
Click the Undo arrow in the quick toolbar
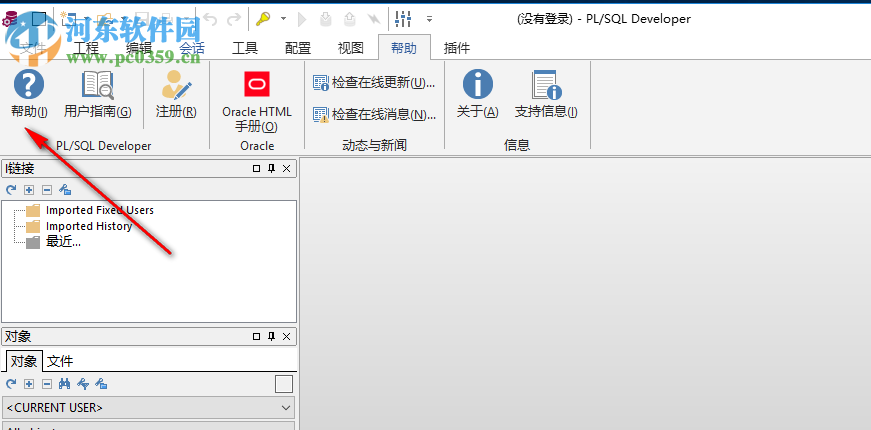pyautogui.click(x=211, y=19)
